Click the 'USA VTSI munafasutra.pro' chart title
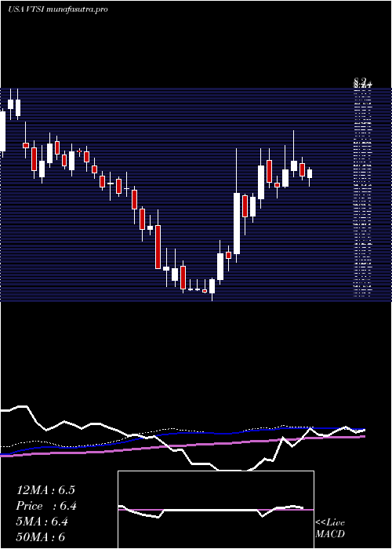 pyautogui.click(x=57, y=9)
